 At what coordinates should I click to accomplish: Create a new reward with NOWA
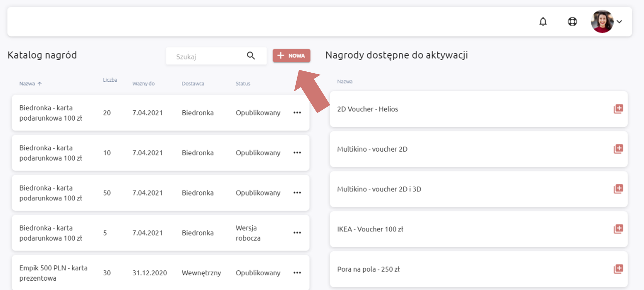tap(291, 56)
